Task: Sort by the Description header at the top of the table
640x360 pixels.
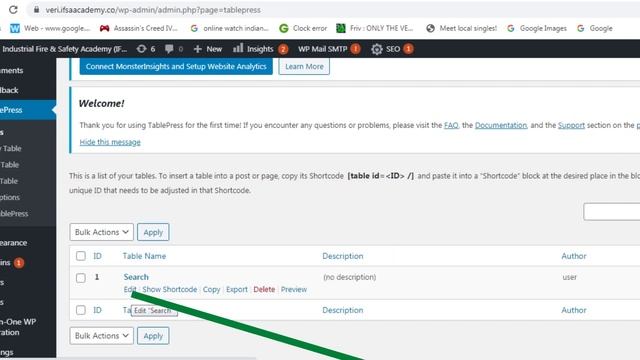Action: pyautogui.click(x=343, y=256)
